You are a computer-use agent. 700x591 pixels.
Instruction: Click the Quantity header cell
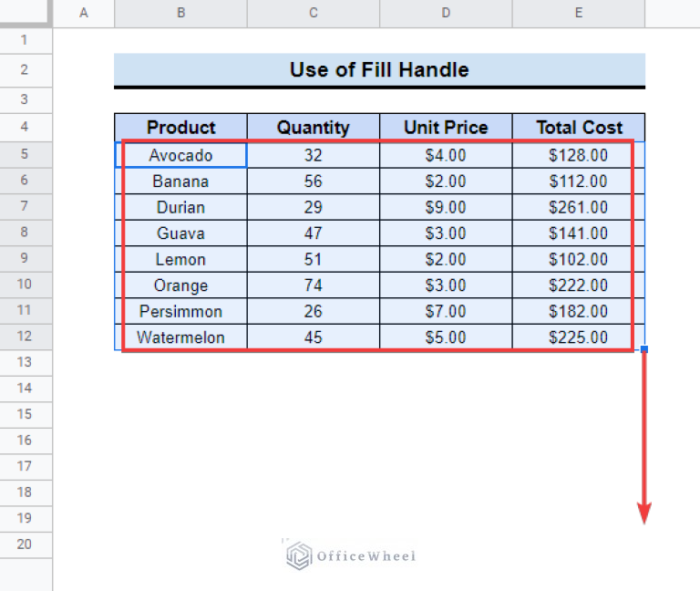click(x=314, y=128)
